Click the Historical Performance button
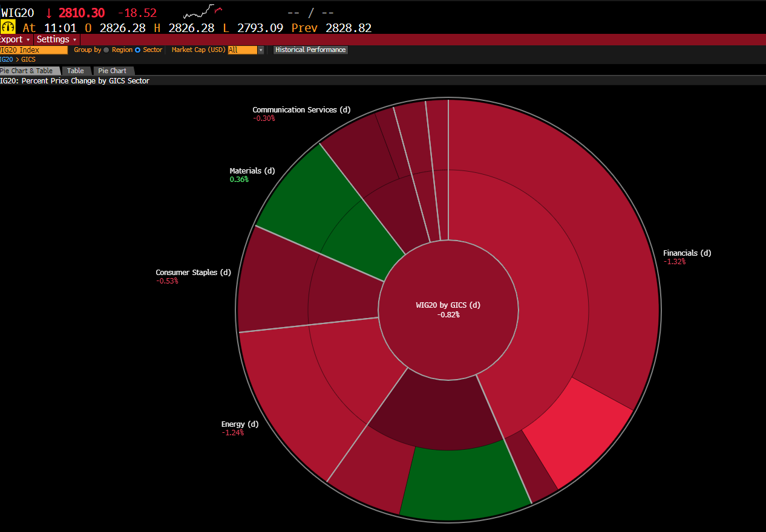 click(310, 50)
